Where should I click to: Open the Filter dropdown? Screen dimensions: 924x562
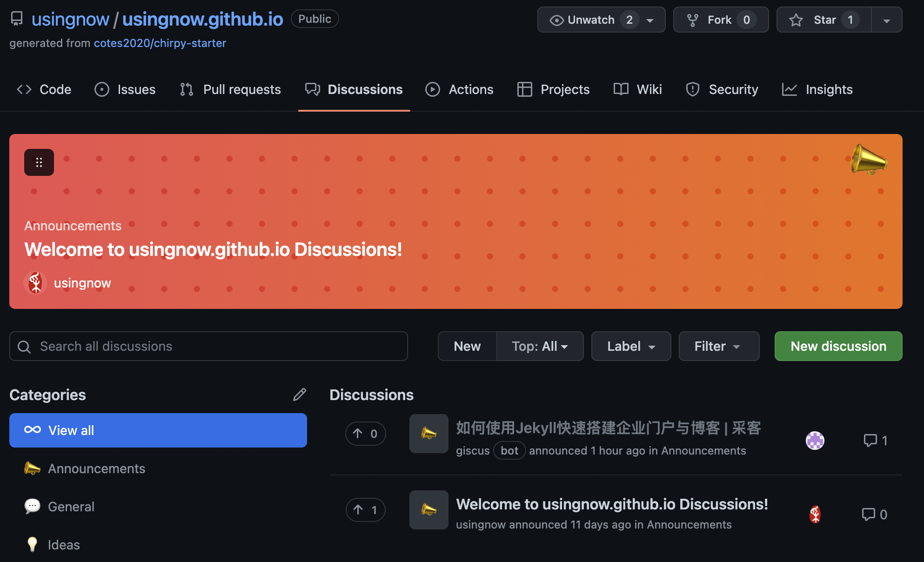[x=719, y=346]
